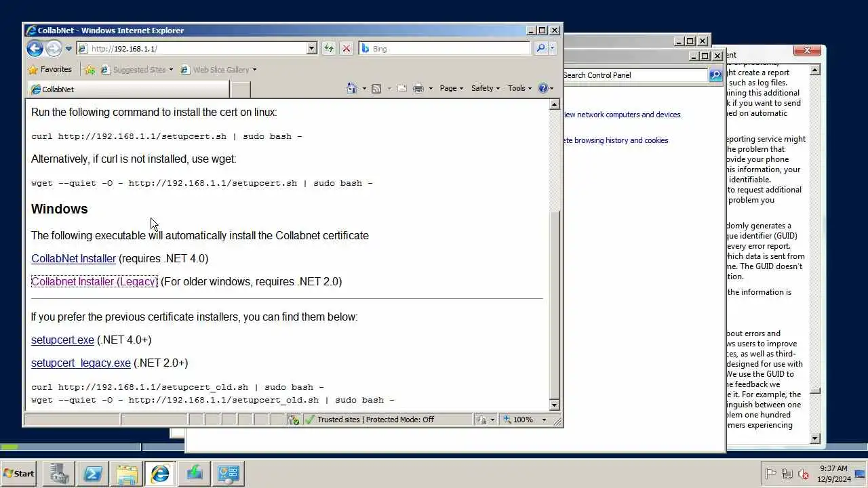Click the RSS feeds icon
The height and width of the screenshot is (488, 868).
376,88
